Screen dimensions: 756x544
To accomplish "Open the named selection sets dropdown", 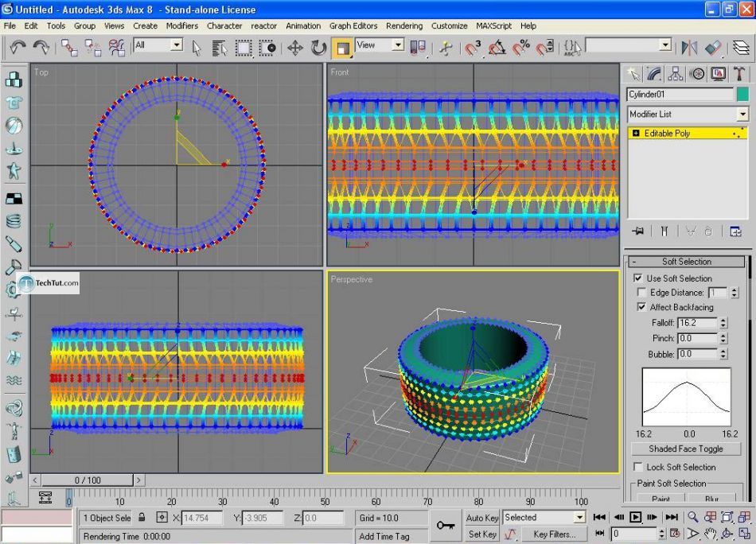I will [x=666, y=45].
